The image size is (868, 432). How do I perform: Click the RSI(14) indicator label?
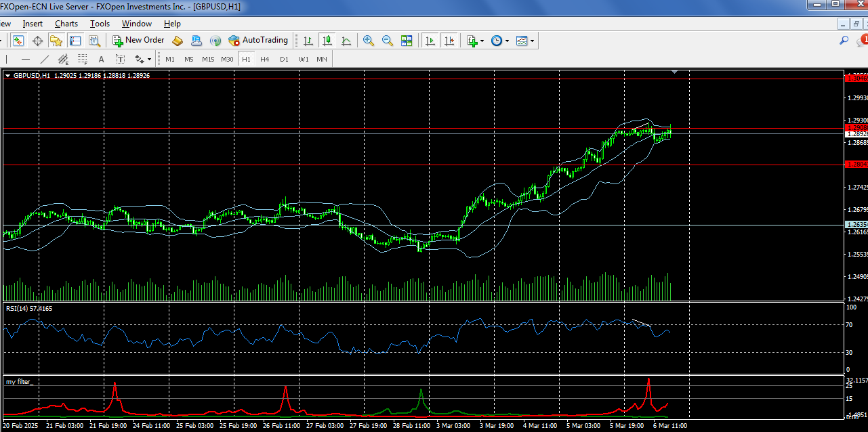(29, 309)
